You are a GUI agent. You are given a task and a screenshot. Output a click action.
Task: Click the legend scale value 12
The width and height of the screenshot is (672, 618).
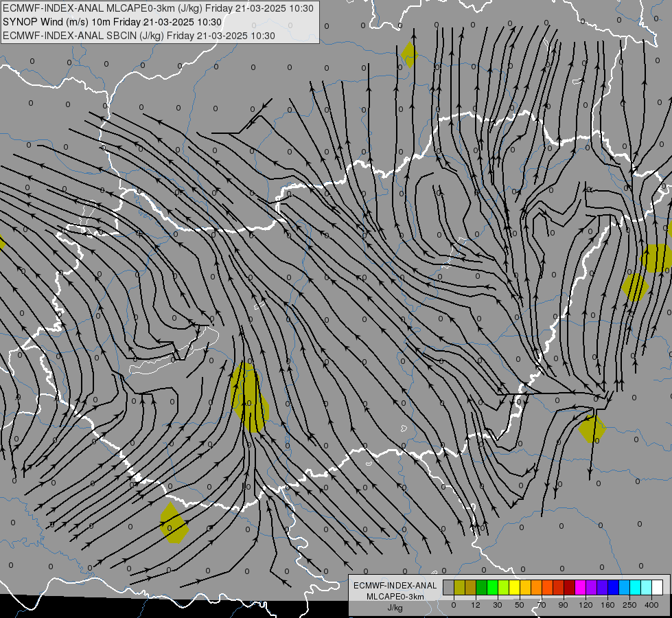click(476, 605)
